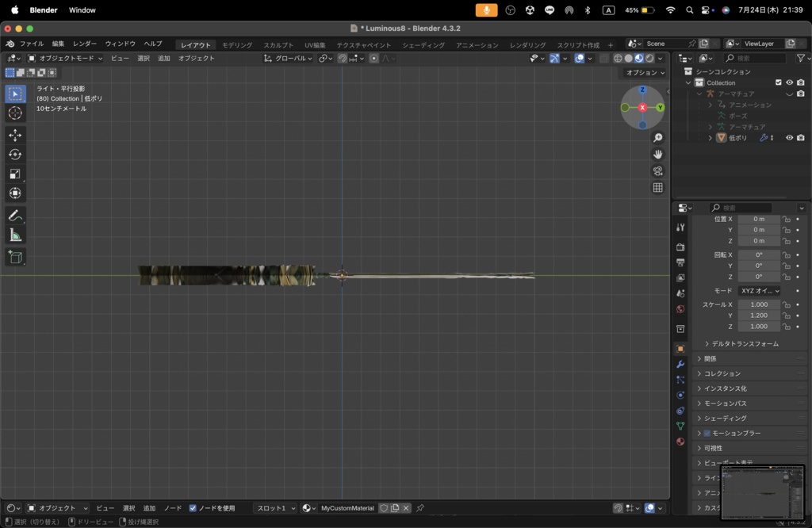Switch to the モデリング workspace tab

tap(237, 45)
